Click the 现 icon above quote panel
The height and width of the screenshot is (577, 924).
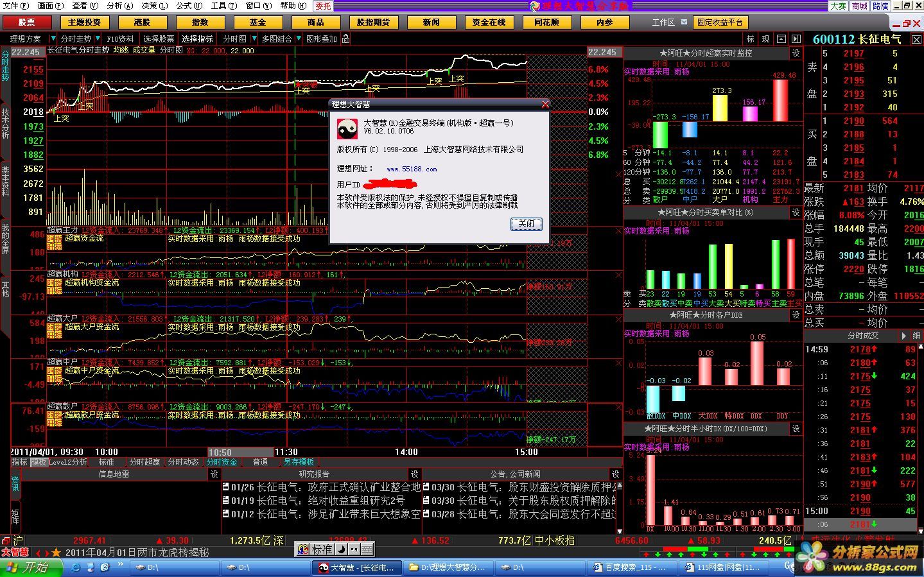click(x=765, y=39)
